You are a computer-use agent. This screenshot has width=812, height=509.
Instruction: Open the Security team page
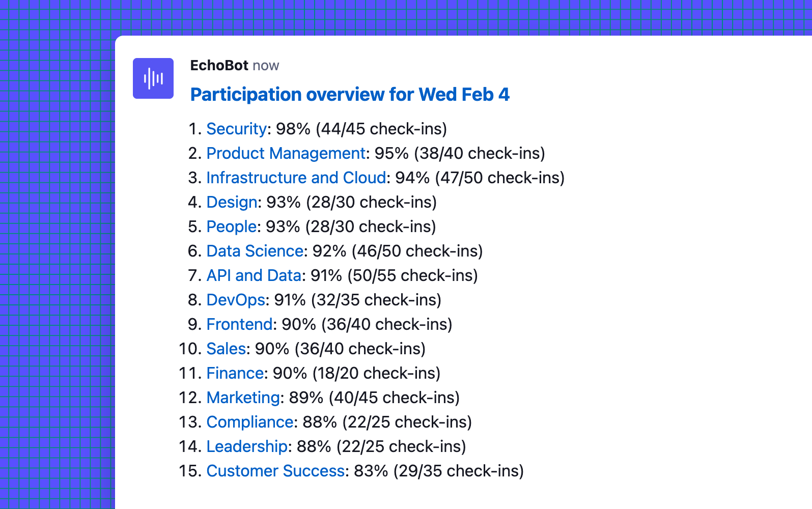coord(236,129)
